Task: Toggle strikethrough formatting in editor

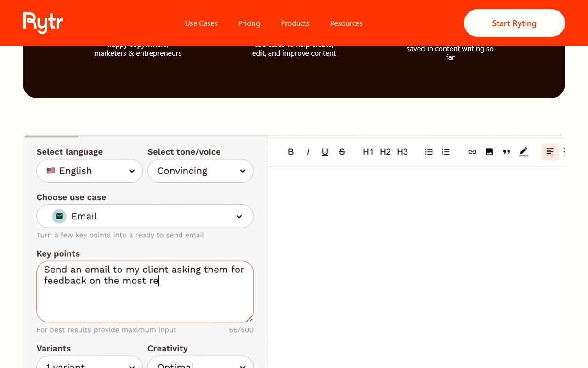Action: click(x=342, y=152)
